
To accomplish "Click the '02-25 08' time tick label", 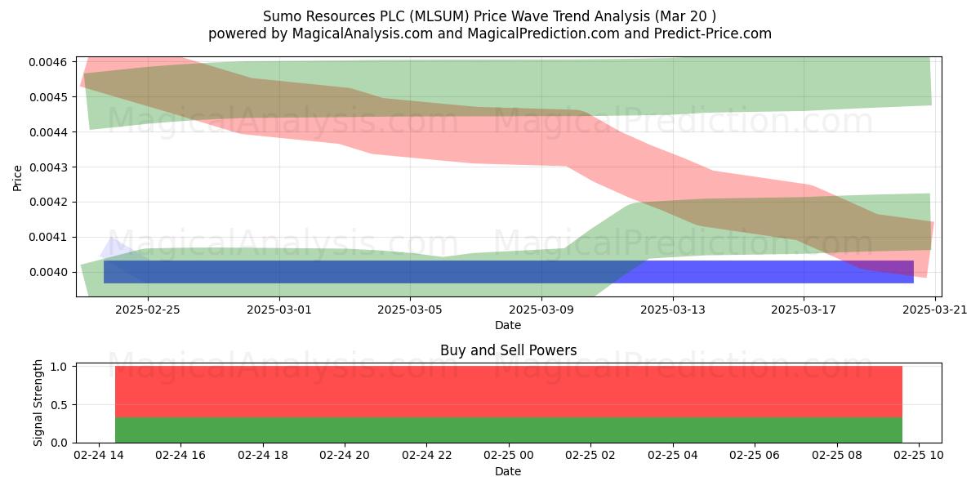I will point(836,455).
